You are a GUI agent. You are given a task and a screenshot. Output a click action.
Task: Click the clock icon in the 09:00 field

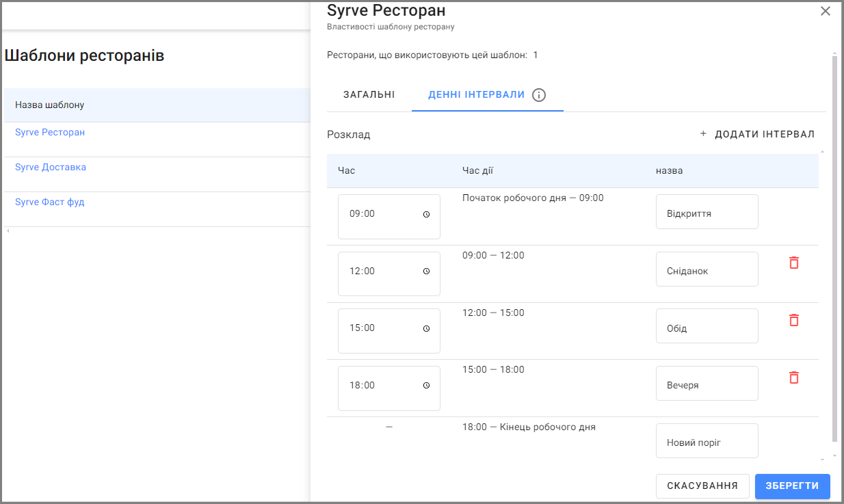(426, 214)
